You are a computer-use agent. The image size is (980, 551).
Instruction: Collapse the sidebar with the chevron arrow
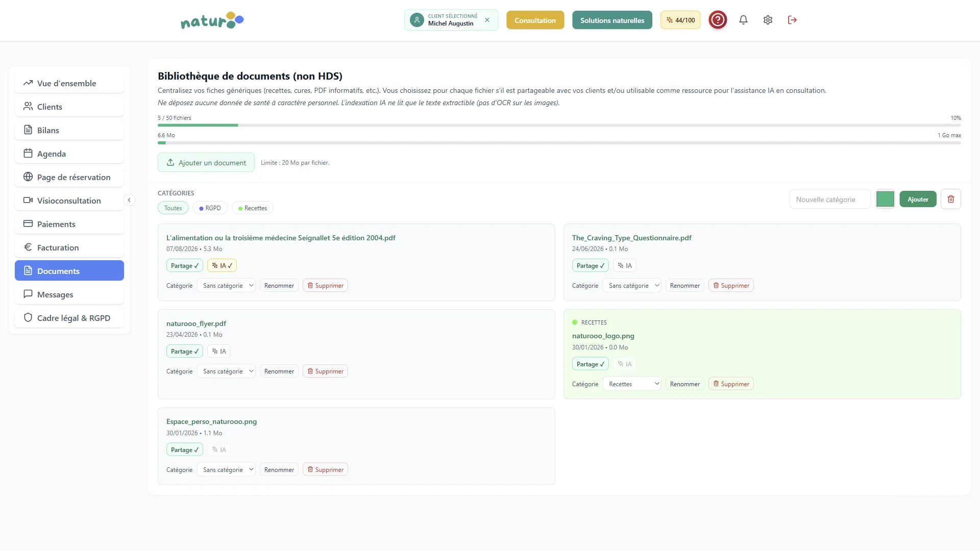point(129,200)
